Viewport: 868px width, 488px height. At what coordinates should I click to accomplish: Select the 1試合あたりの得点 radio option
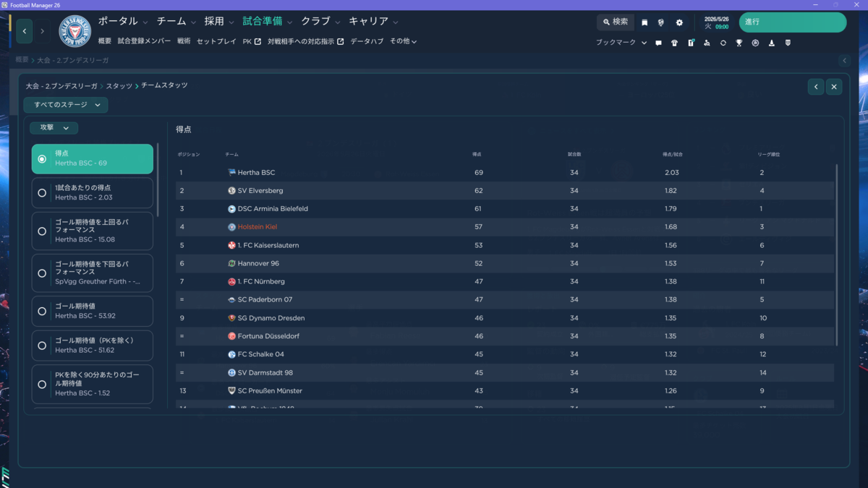coord(93,192)
